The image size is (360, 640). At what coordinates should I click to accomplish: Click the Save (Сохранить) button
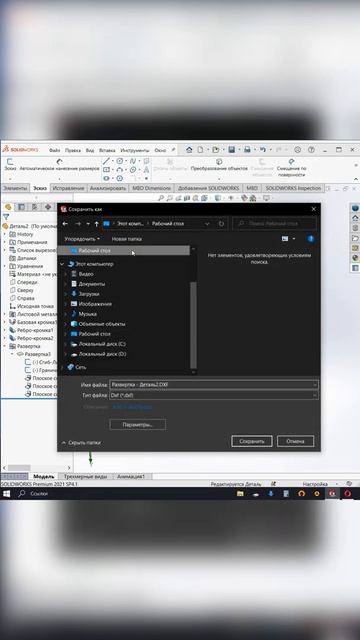pyautogui.click(x=251, y=441)
